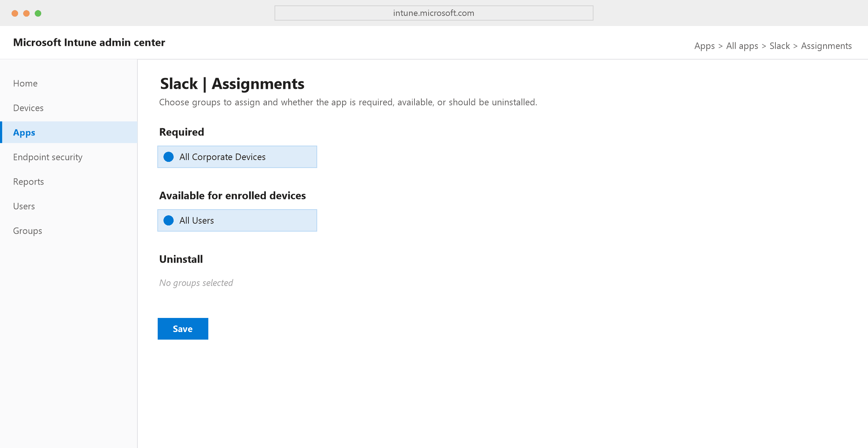Click Available for enrolled devices heading
Screen dimensions: 868x448
(x=233, y=195)
